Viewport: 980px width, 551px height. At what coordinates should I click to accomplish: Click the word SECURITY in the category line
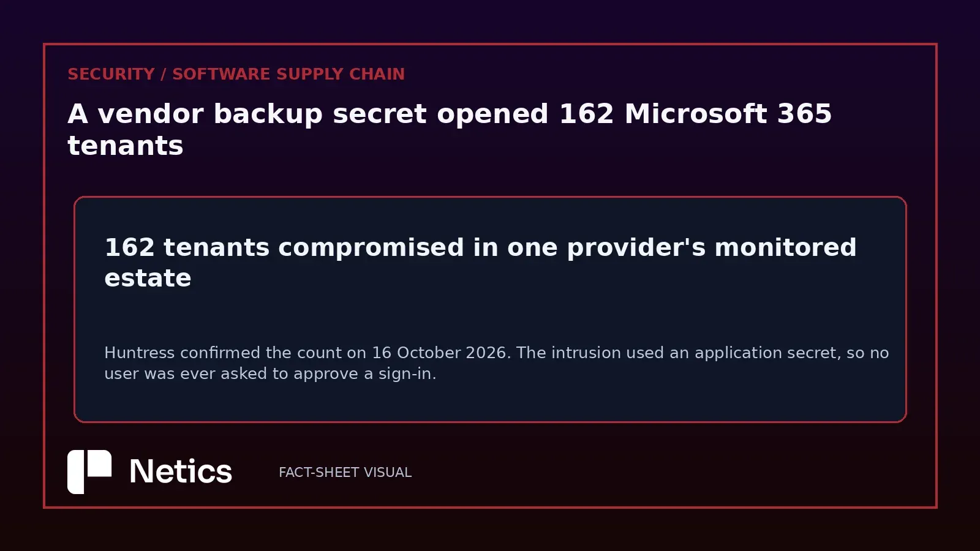[x=111, y=74]
